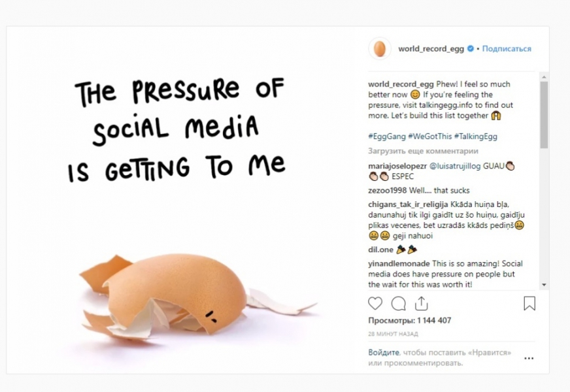Open the three-dot more options menu
Viewport: 570px width, 392px height.
tap(529, 358)
